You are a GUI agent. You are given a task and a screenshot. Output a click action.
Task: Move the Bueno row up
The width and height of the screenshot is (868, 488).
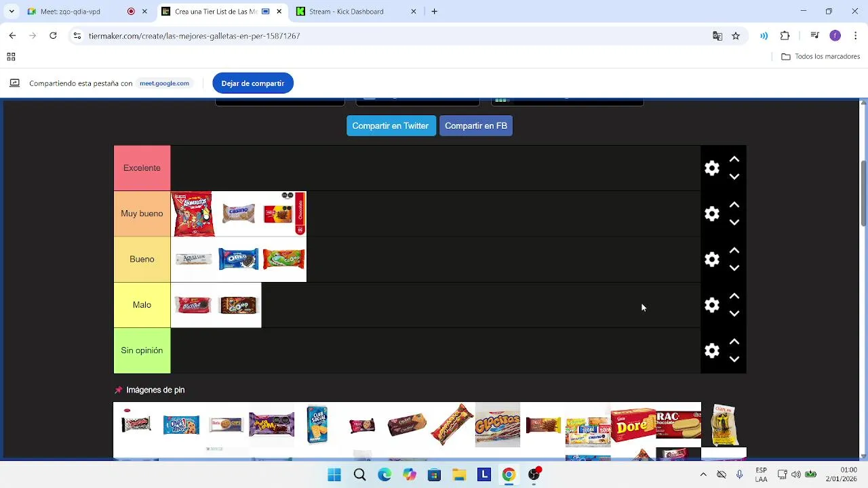tap(734, 251)
